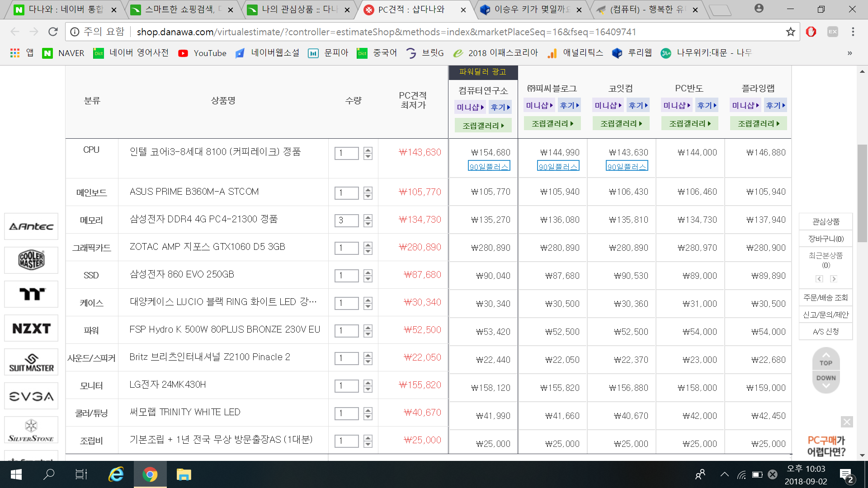Launch Internet Explorer from taskbar
The height and width of the screenshot is (488, 868).
(116, 474)
